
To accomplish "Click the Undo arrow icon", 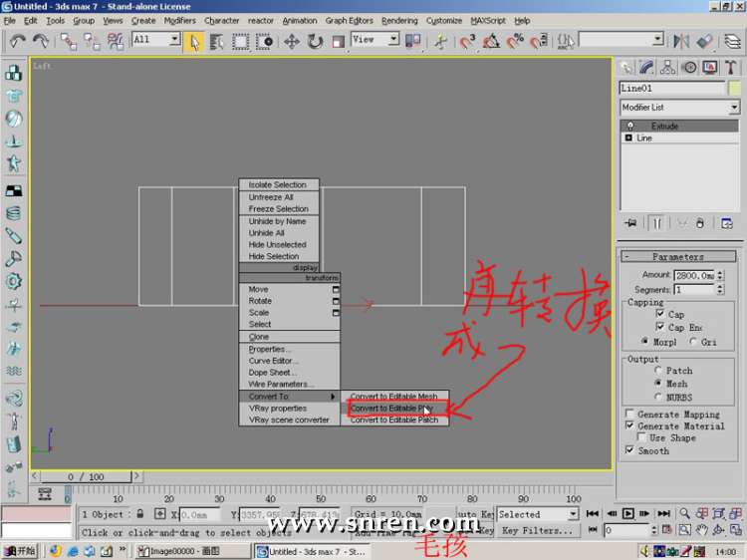I will point(17,41).
